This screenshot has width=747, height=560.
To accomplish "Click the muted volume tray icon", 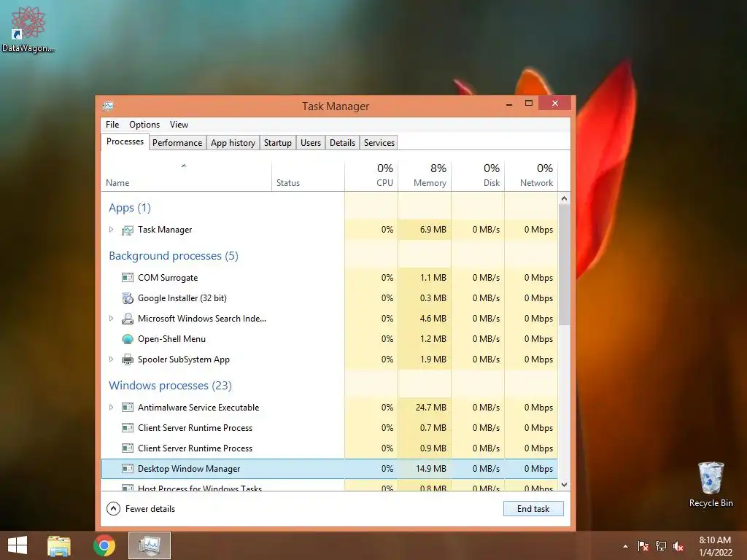I will pos(678,546).
